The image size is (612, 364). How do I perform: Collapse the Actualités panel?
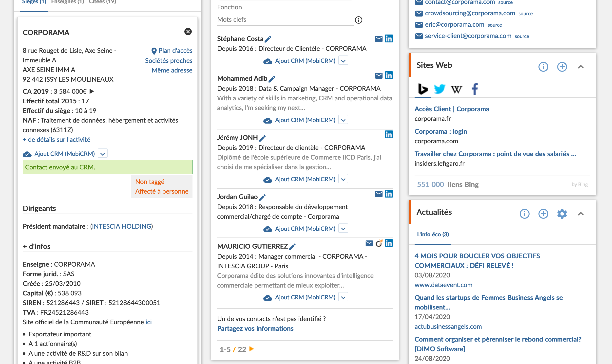(x=581, y=214)
